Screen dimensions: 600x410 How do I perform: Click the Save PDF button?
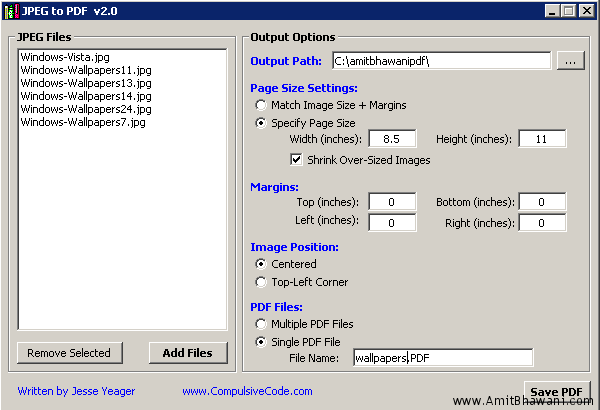tap(557, 390)
